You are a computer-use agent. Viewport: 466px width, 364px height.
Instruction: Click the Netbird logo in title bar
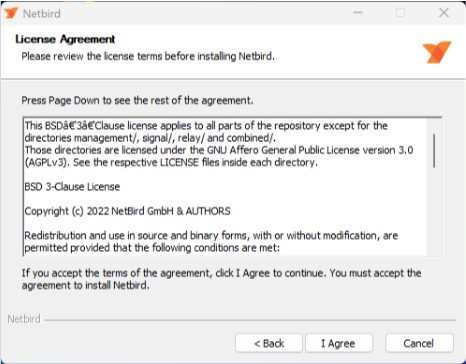click(x=11, y=13)
